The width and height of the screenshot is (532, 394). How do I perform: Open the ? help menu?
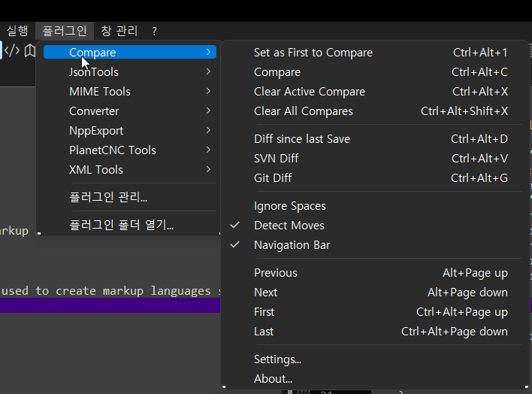[154, 32]
